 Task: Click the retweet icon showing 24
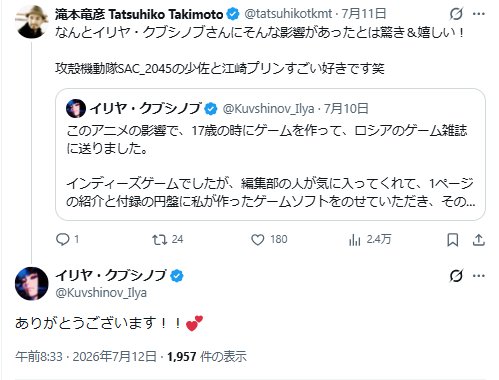pos(160,240)
